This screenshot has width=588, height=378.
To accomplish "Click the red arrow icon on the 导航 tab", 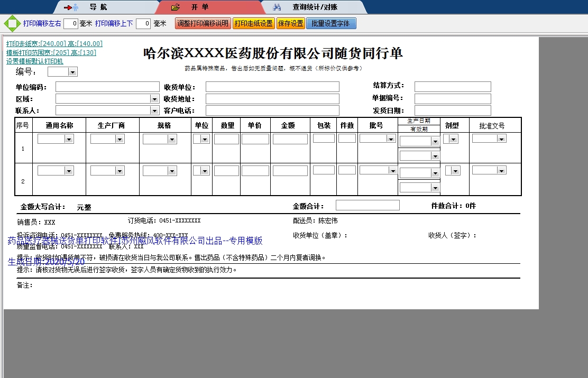I will [x=69, y=7].
